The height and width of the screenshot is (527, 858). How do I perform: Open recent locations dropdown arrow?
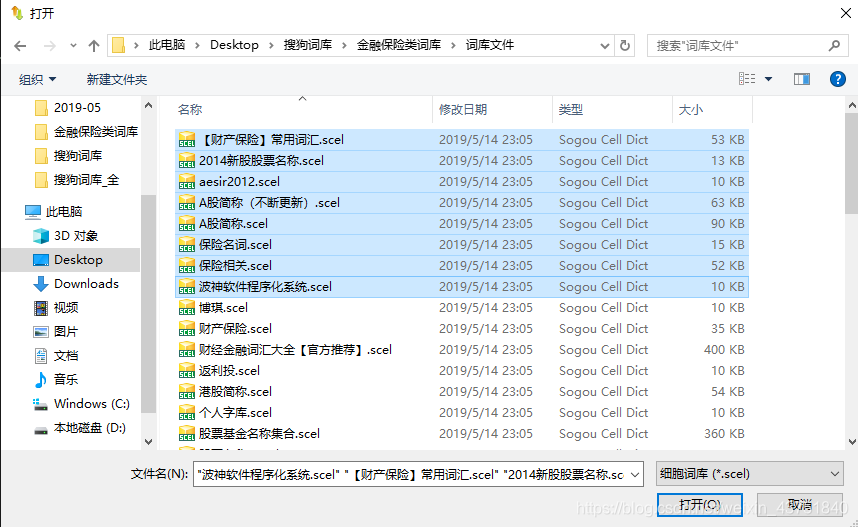point(73,46)
